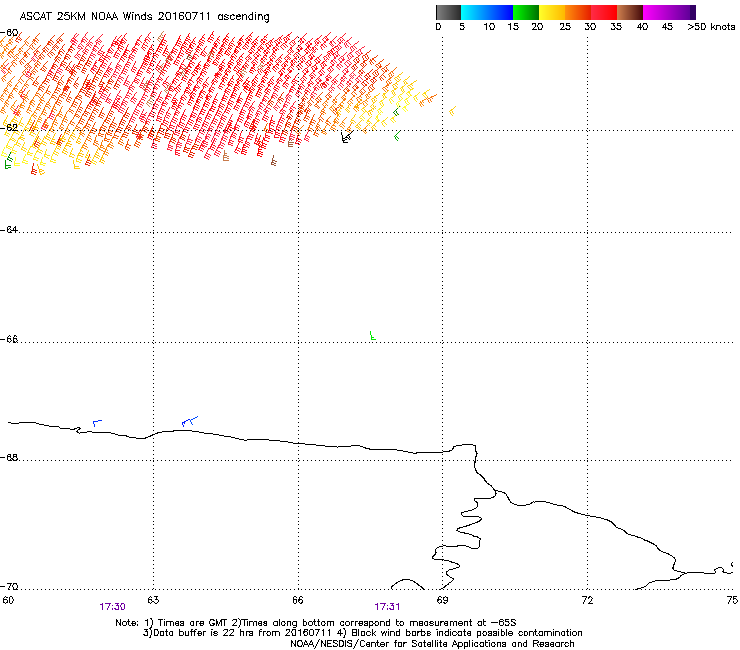Viewport: 740px width, 650px height.
Task: Select the blue wind barb with two flags above coastline
Action: 190,421
